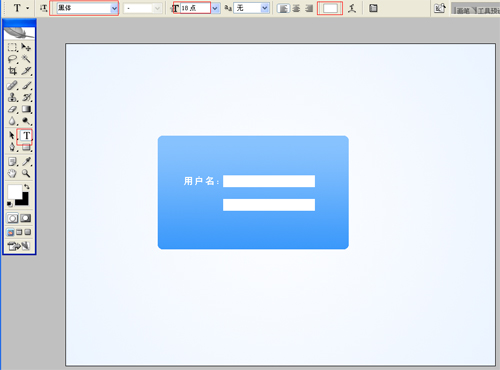500x370 pixels.
Task: Center align the text
Action: coord(296,8)
